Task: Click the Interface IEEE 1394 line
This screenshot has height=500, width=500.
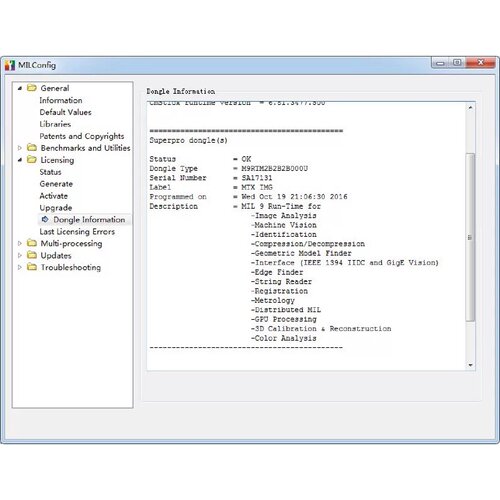Action: click(345, 263)
